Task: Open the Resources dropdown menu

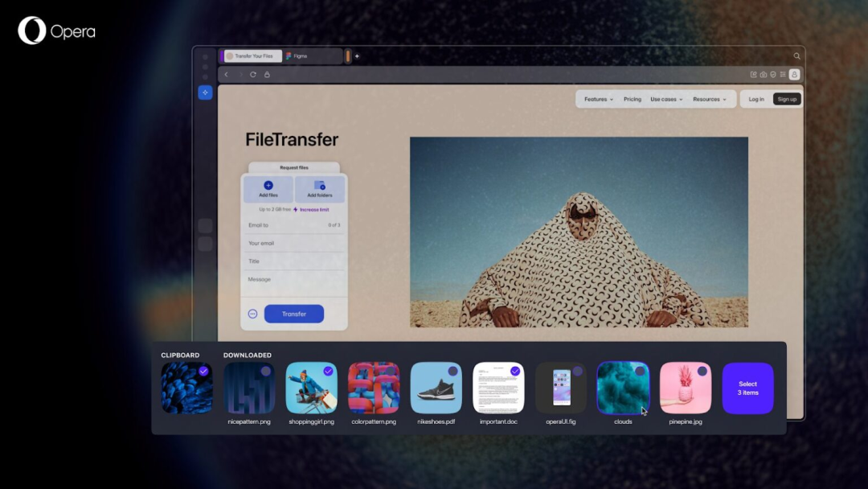Action: click(x=710, y=100)
